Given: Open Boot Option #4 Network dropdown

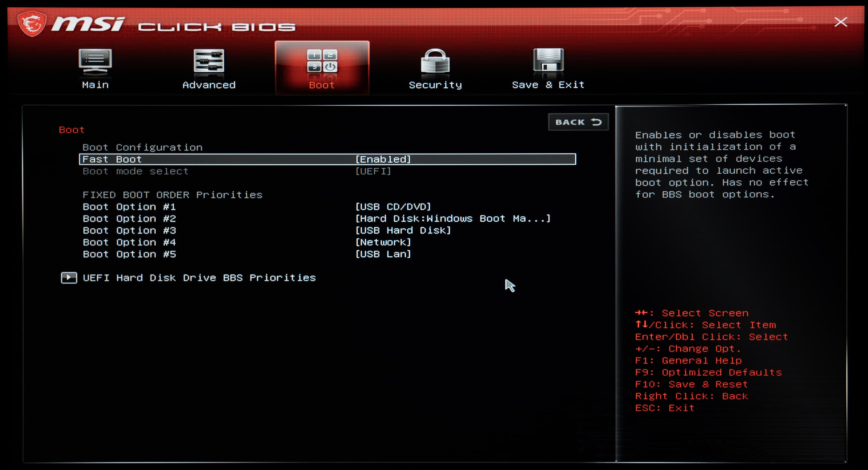Looking at the screenshot, I should [x=383, y=242].
